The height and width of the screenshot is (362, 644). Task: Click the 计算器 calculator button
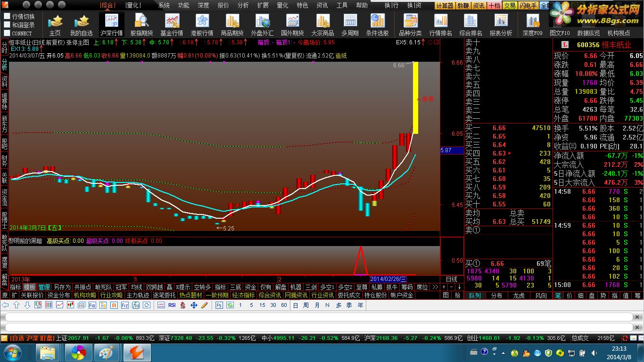click(x=445, y=6)
